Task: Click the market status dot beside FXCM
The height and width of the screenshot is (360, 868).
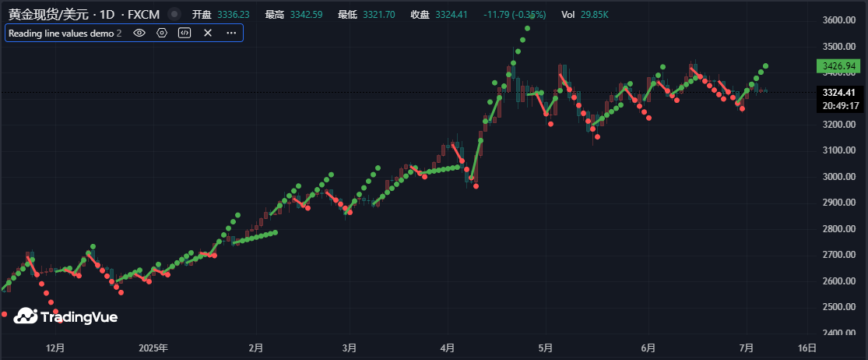Action: pos(174,15)
